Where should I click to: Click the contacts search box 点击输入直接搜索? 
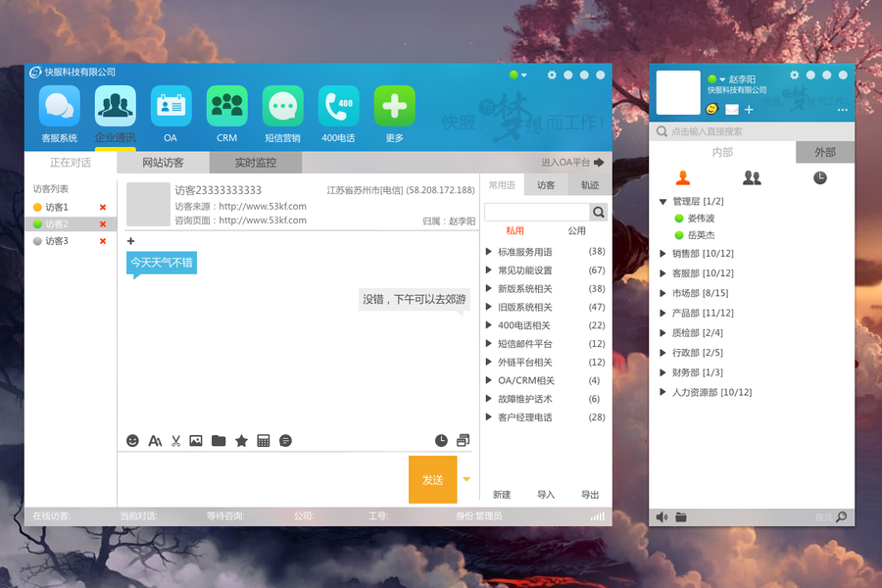[x=752, y=131]
